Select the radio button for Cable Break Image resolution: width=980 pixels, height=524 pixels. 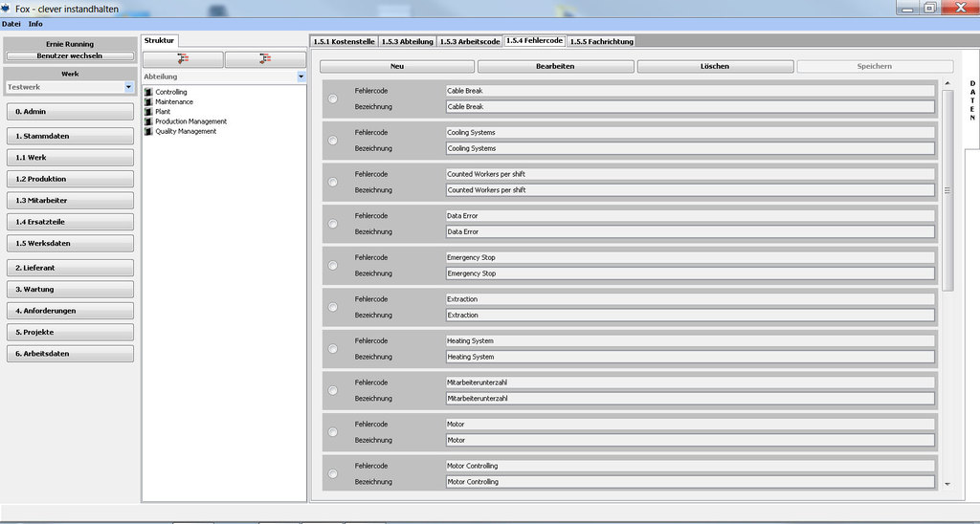click(x=332, y=98)
